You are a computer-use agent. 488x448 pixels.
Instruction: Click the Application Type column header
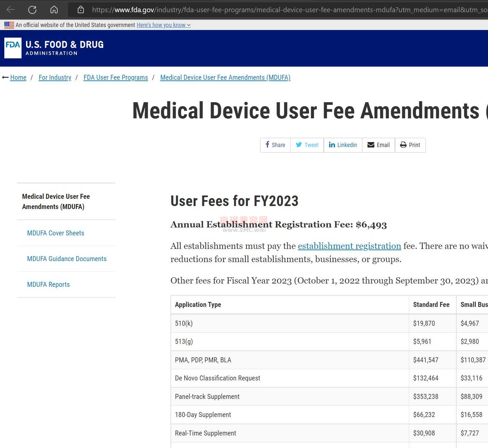tap(198, 305)
